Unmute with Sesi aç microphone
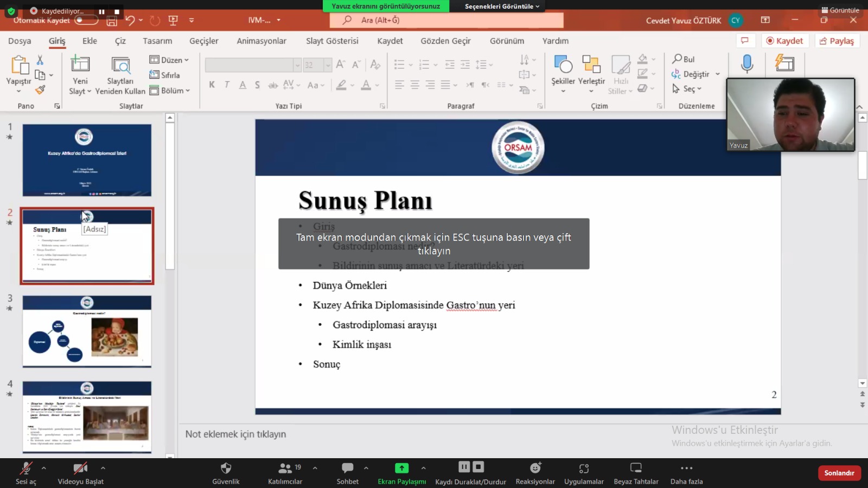This screenshot has width=868, height=488. pyautogui.click(x=25, y=473)
